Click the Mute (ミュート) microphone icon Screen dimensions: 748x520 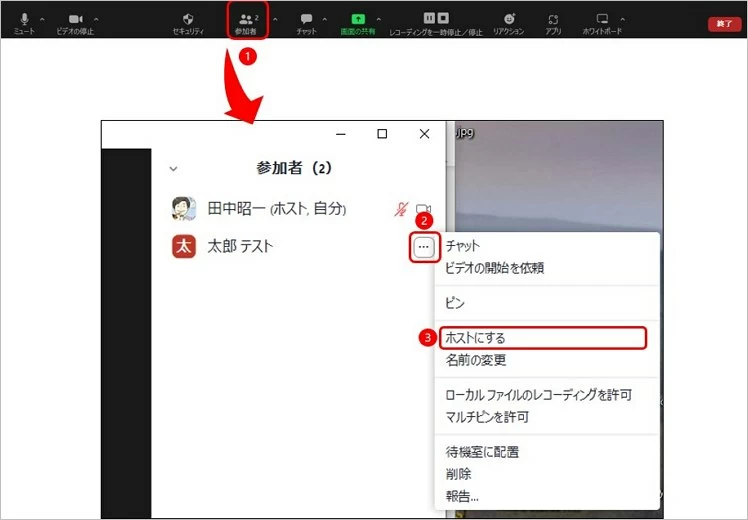click(x=24, y=19)
